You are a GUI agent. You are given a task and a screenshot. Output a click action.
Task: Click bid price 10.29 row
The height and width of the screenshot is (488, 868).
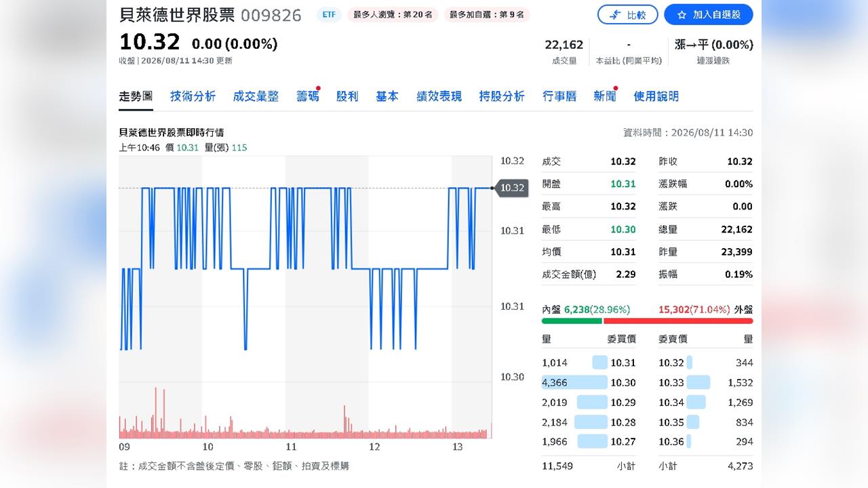click(589, 402)
